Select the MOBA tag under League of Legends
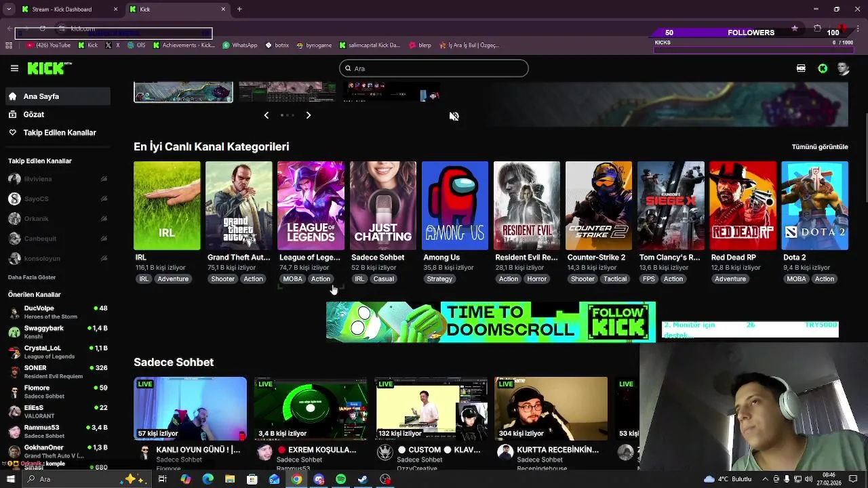This screenshot has width=868, height=488. point(293,279)
